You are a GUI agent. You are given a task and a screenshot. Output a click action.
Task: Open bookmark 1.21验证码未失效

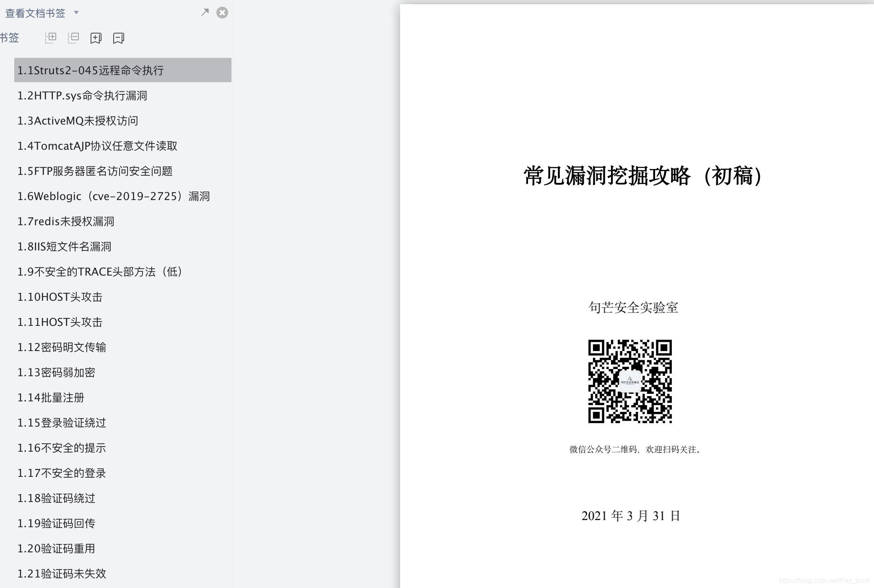(62, 574)
